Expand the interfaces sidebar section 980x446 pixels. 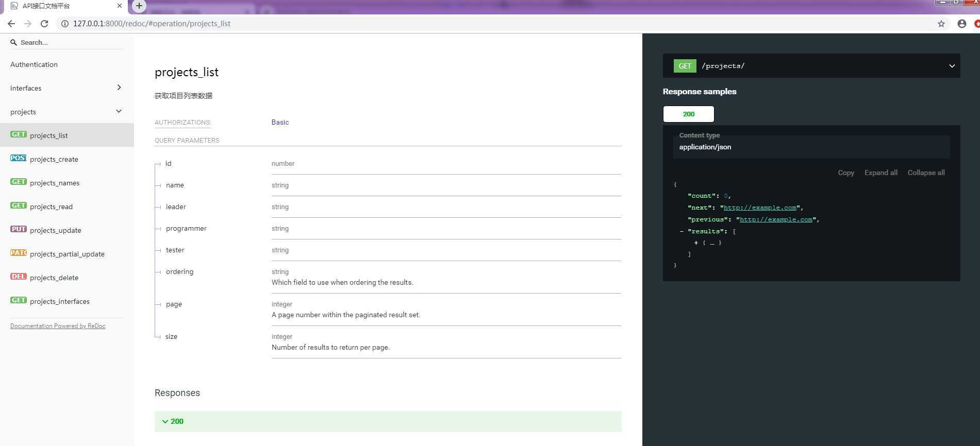tap(119, 88)
